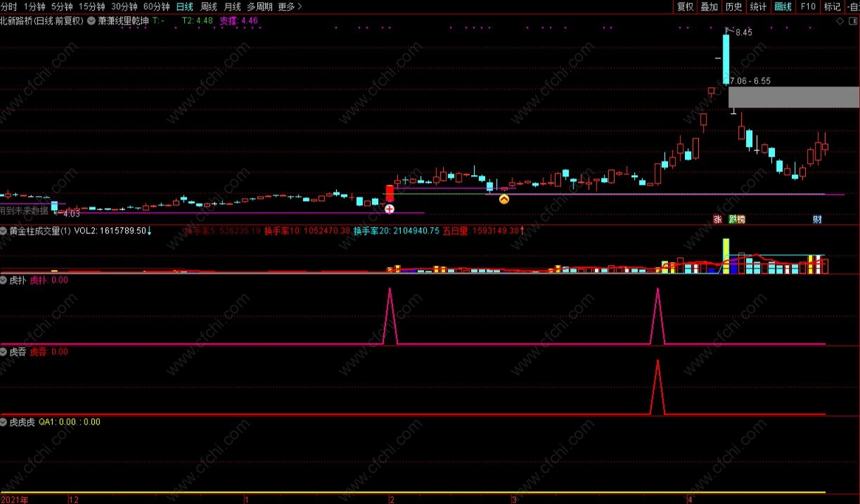
Task: Click the 虎虎虎 indicator title
Action: pos(22,422)
